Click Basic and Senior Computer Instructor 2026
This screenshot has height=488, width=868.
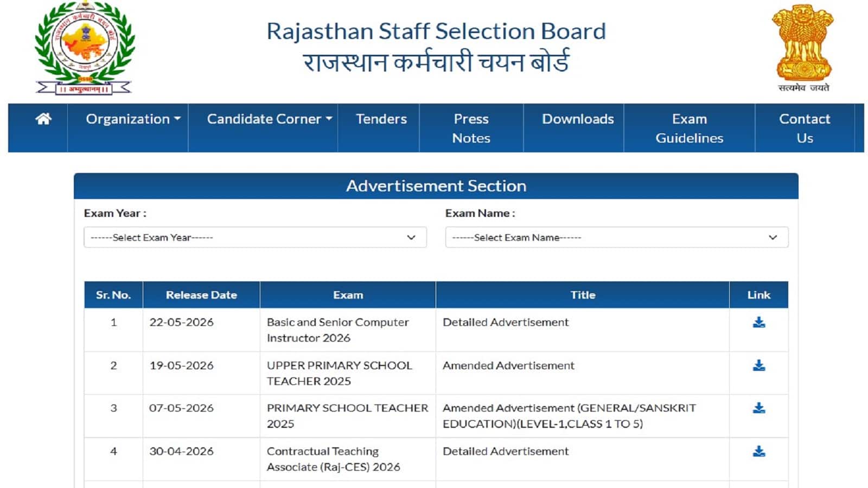click(x=337, y=330)
